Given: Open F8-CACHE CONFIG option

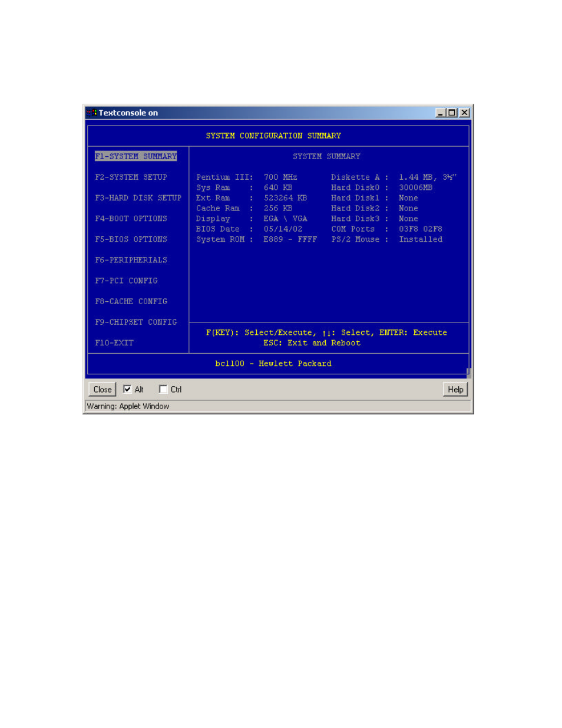Looking at the screenshot, I should tap(131, 301).
